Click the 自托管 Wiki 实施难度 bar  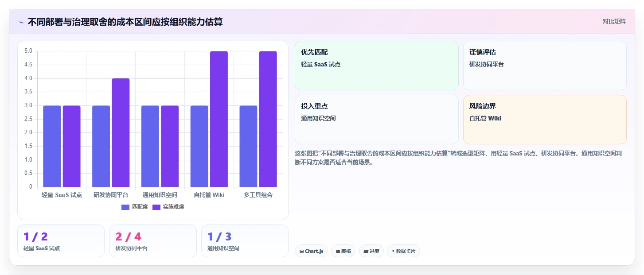219,119
